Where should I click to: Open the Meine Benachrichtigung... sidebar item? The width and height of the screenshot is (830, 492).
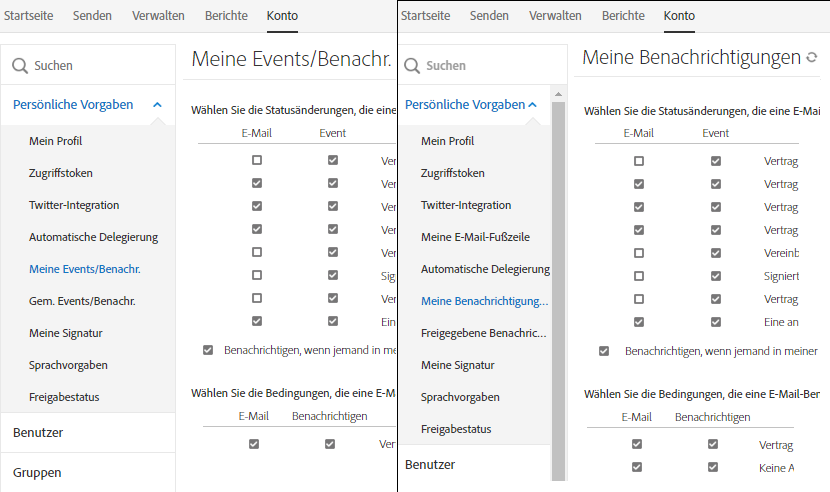click(x=484, y=301)
